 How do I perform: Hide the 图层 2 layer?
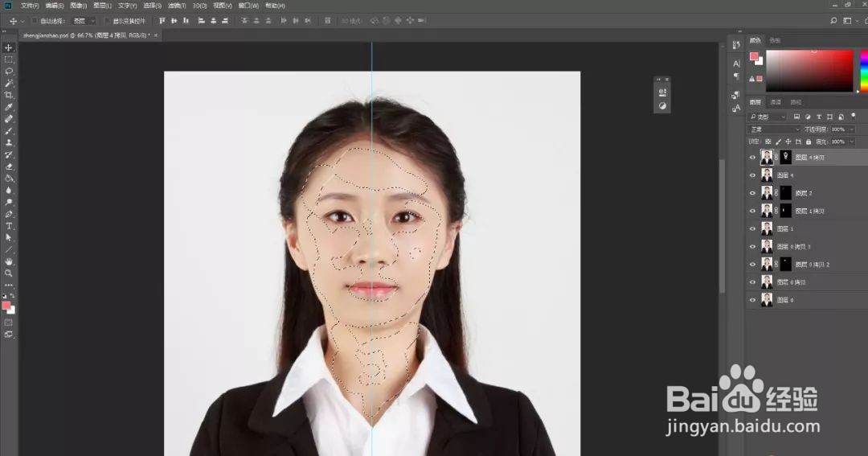pyautogui.click(x=752, y=193)
